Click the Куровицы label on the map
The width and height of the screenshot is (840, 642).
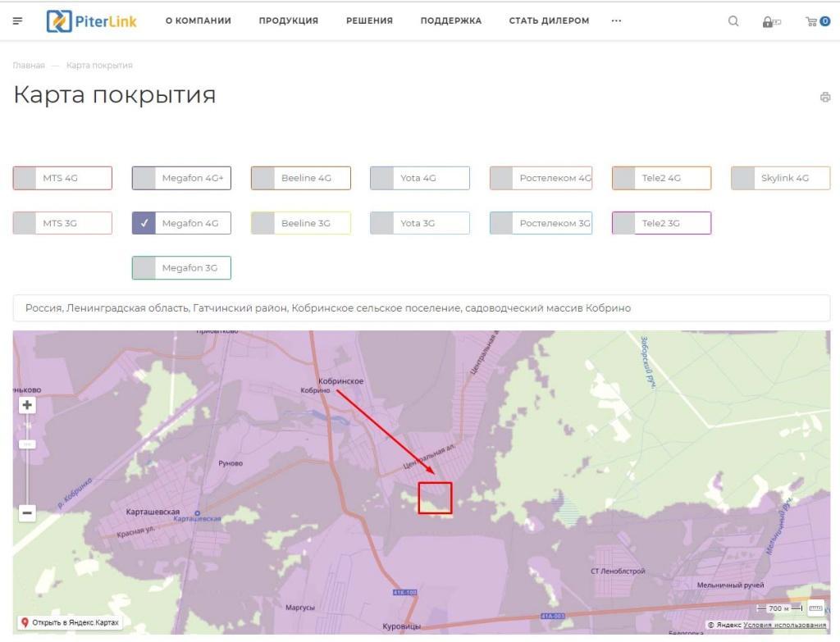click(x=402, y=626)
